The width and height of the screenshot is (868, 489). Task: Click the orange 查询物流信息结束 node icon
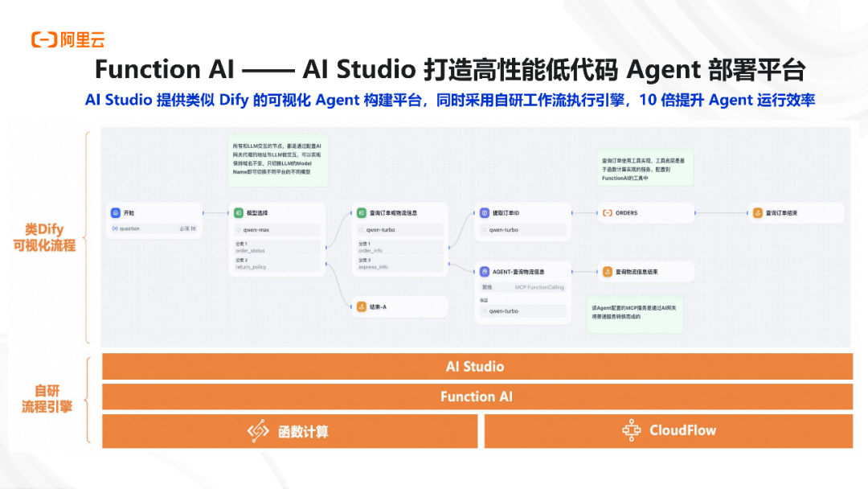608,271
